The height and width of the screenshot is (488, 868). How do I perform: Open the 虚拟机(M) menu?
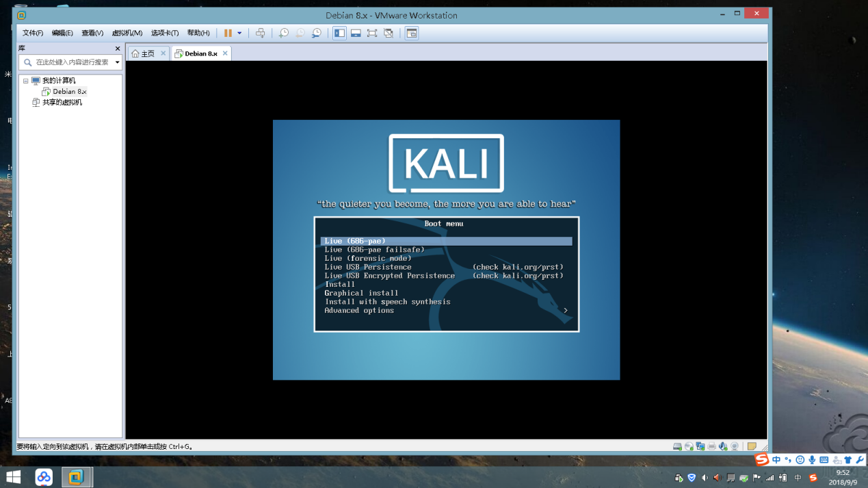127,33
